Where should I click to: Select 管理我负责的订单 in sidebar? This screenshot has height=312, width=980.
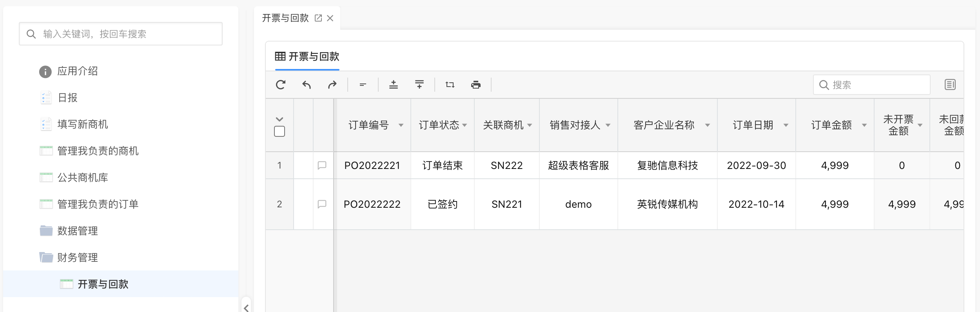click(x=98, y=204)
